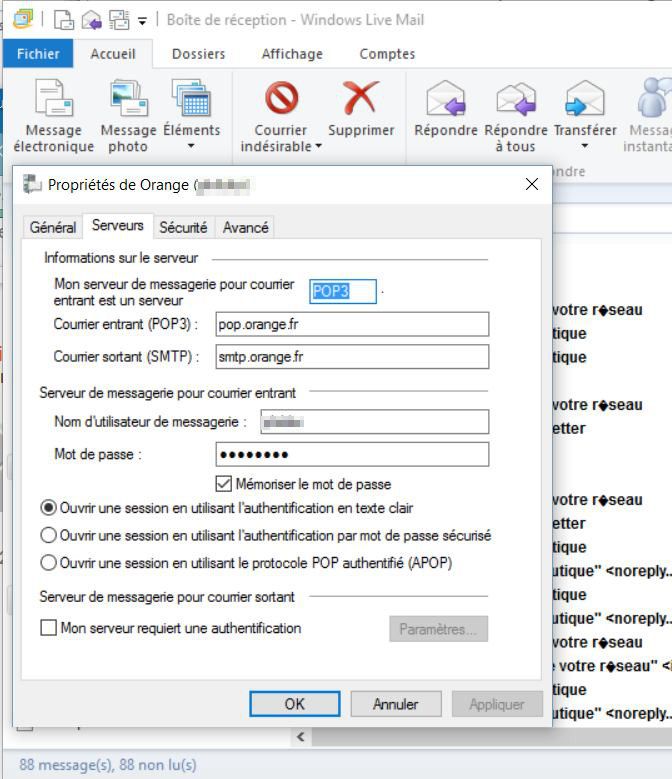The height and width of the screenshot is (779, 672).
Task: Expand the Courrier indésirable dropdown arrow
Action: click(x=318, y=146)
